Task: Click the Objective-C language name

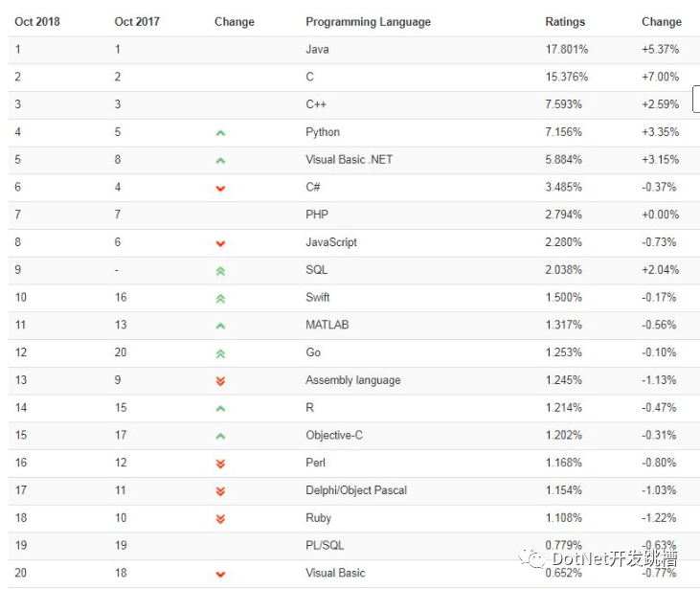Action: tap(334, 435)
